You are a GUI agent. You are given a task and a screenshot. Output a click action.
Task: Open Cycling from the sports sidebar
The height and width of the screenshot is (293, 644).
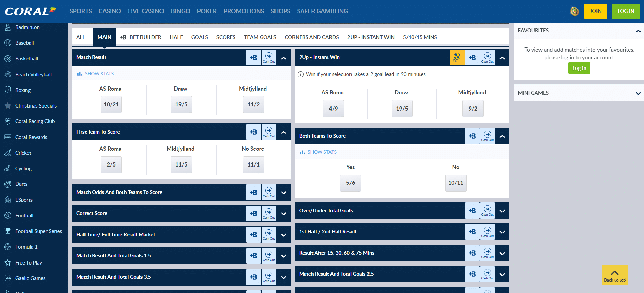[x=23, y=169]
